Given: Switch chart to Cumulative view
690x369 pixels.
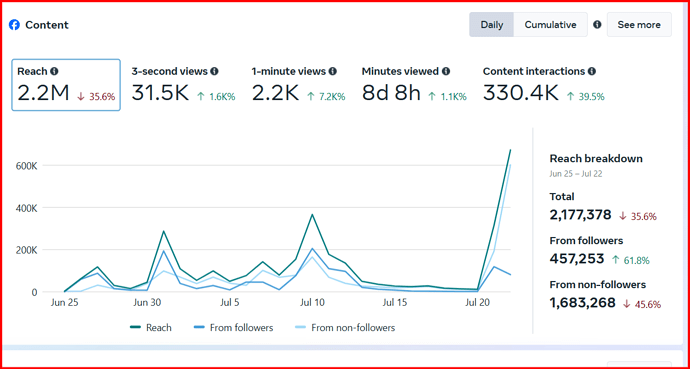Looking at the screenshot, I should coord(551,25).
